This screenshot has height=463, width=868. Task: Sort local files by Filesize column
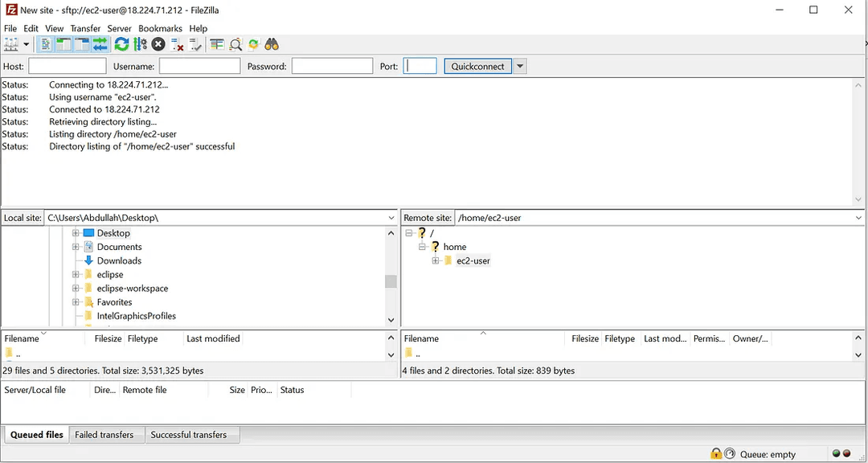tap(105, 338)
